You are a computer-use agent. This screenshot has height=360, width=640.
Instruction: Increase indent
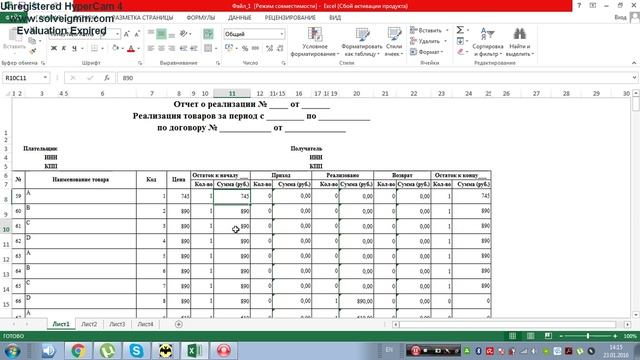[194, 49]
